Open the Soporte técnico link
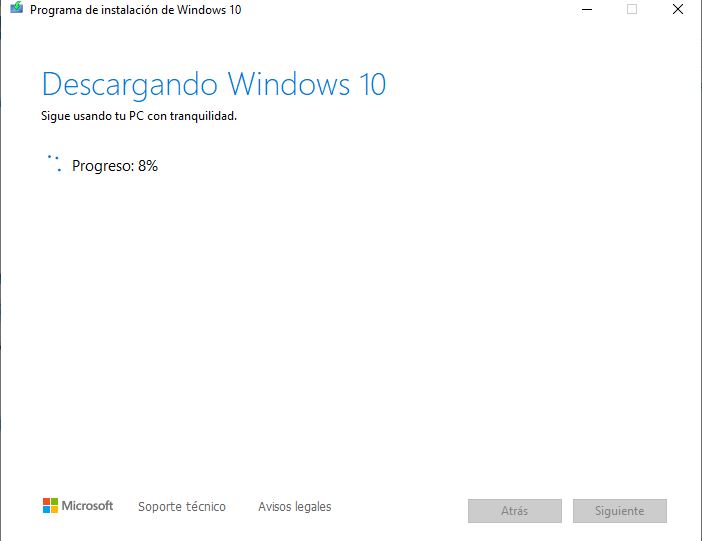The width and height of the screenshot is (702, 541). tap(182, 507)
